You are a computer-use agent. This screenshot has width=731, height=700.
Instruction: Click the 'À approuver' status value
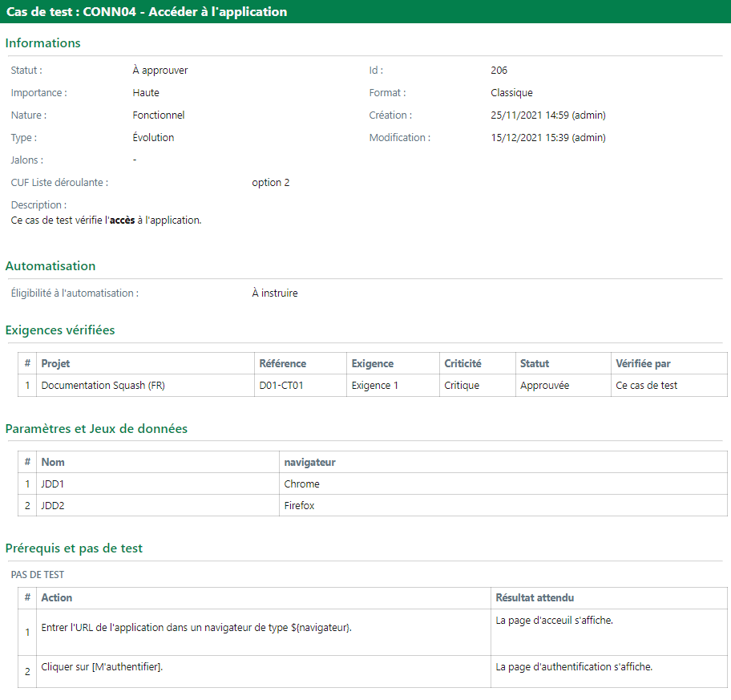(x=160, y=71)
